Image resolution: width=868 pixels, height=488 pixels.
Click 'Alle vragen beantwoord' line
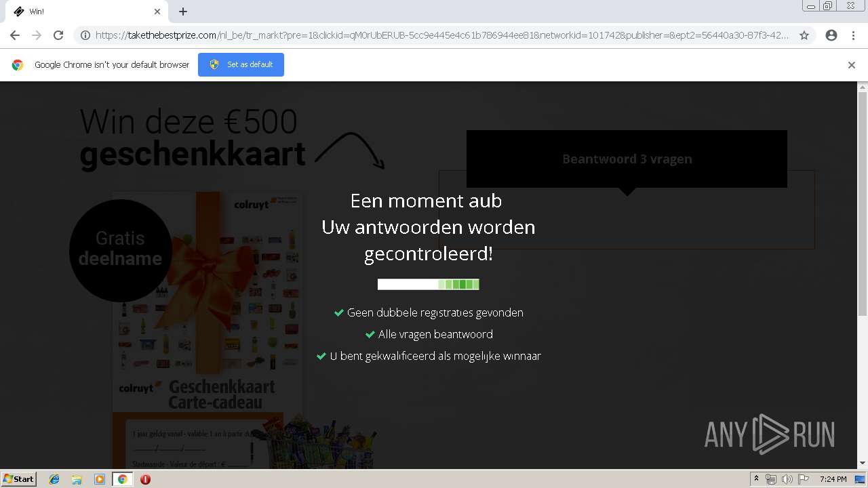coord(429,334)
